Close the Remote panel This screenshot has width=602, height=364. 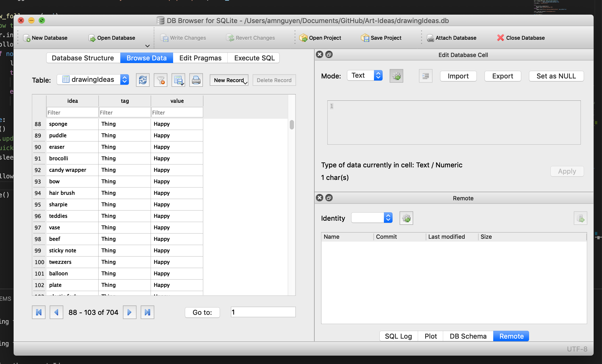coord(320,198)
